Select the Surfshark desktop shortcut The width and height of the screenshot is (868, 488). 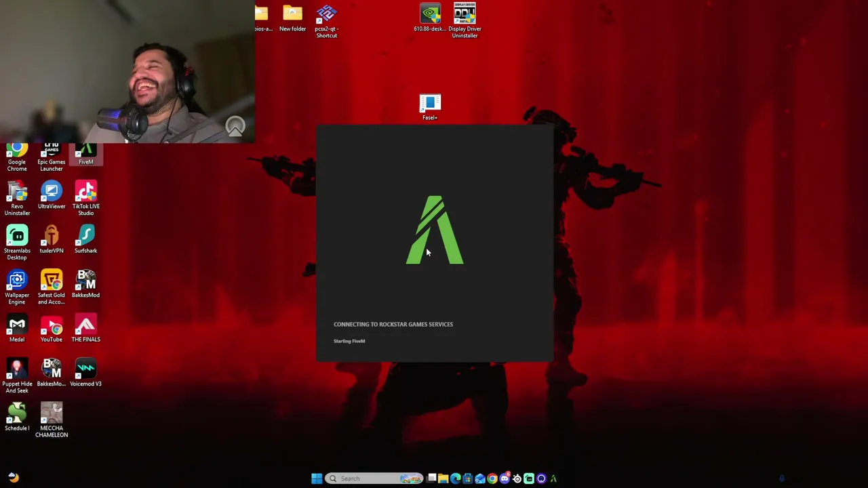[x=86, y=240]
